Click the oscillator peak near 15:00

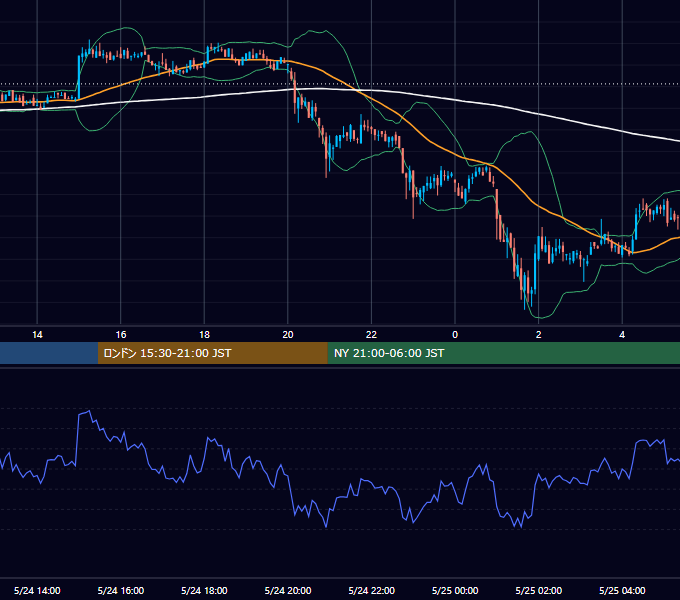[x=89, y=411]
